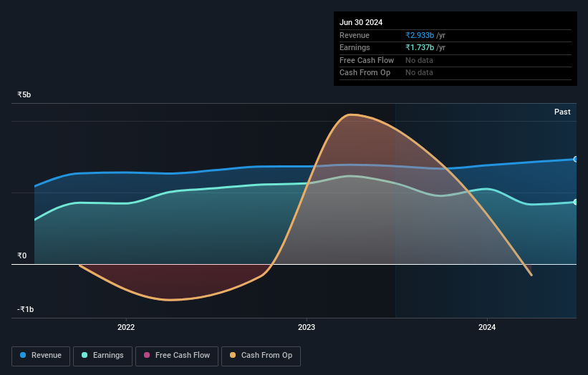The height and width of the screenshot is (375, 588).
Task: Toggle the Revenue legend button
Action: 41,356
